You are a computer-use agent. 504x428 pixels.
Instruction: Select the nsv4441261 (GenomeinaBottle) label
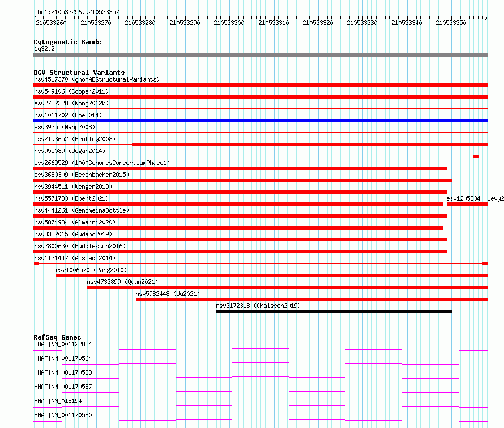82,210
